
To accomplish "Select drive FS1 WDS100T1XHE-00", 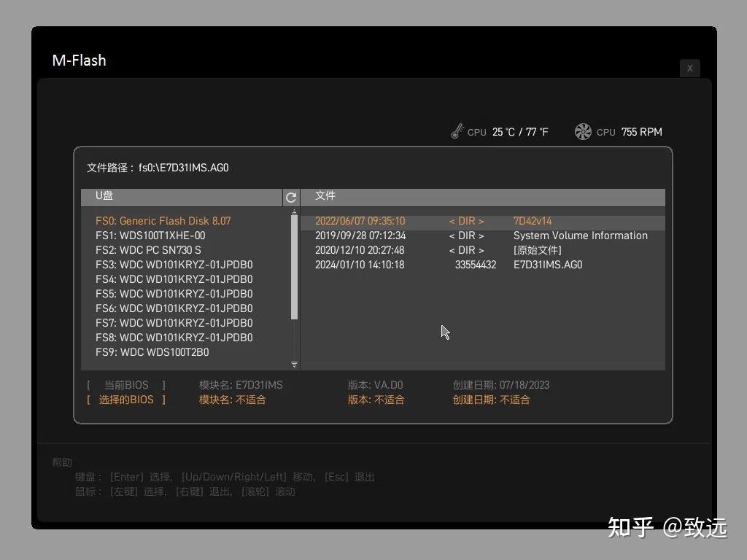I will 151,236.
